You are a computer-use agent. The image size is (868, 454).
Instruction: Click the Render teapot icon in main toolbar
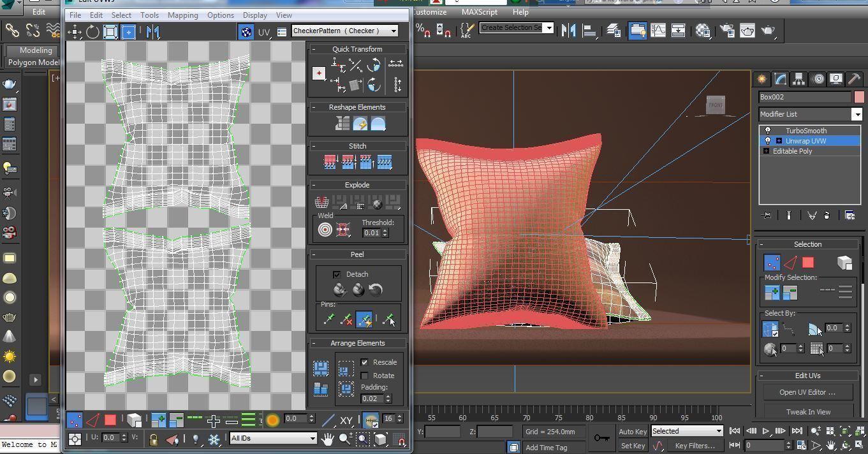coord(768,30)
